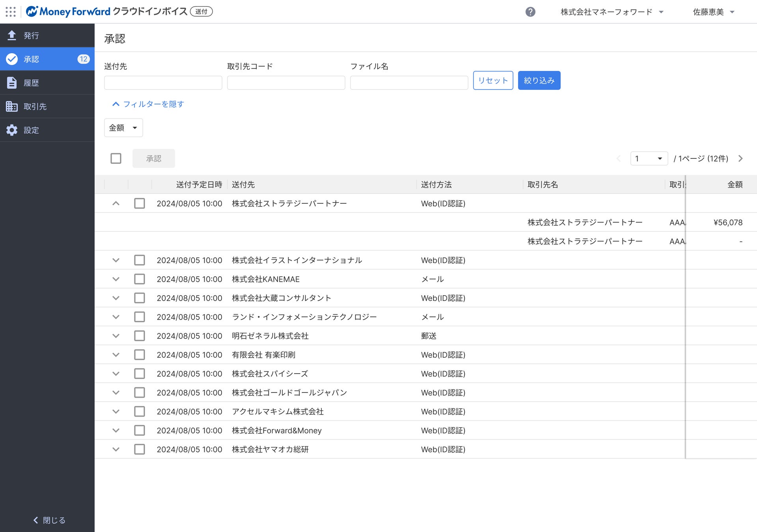Open the 金額 filter dropdown
757x532 pixels.
click(x=123, y=128)
